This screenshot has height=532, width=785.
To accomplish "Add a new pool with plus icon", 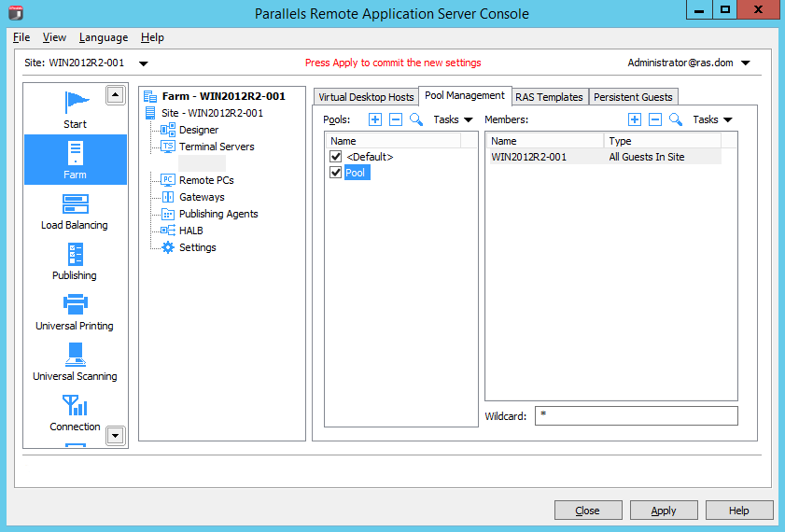I will [x=375, y=119].
